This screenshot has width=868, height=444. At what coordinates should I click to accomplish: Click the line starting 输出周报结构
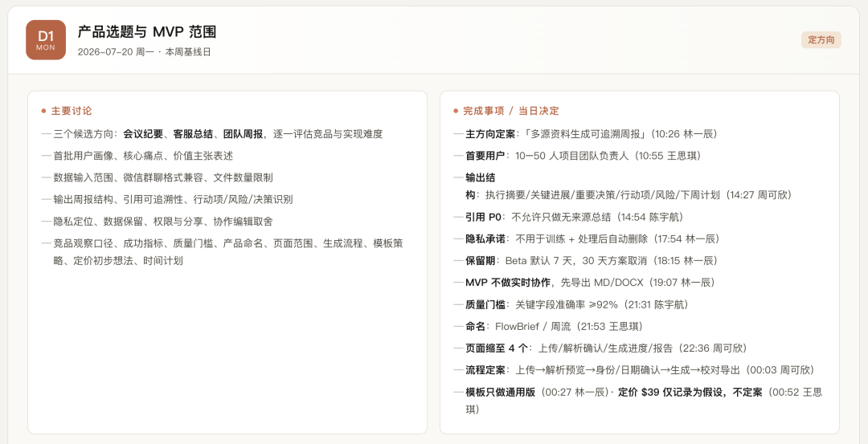(x=174, y=200)
